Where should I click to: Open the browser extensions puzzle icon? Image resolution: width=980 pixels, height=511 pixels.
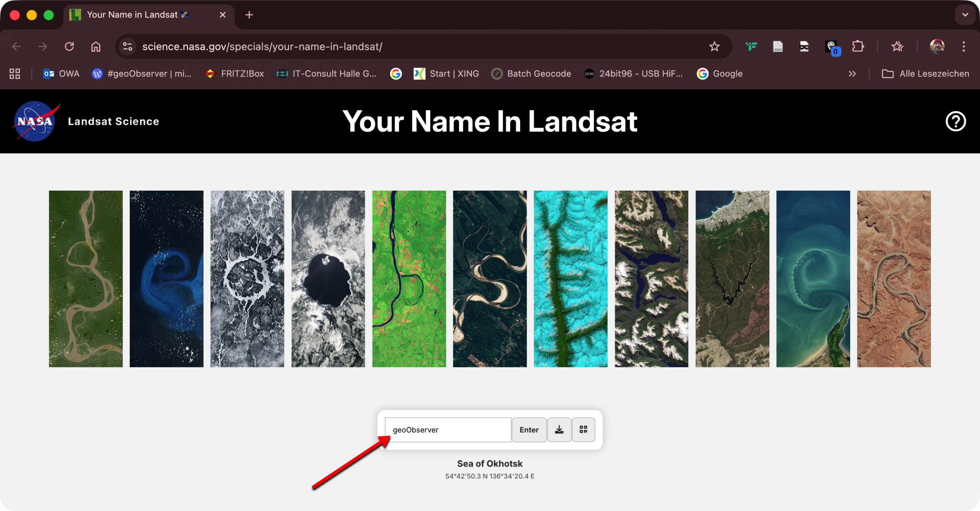(857, 47)
